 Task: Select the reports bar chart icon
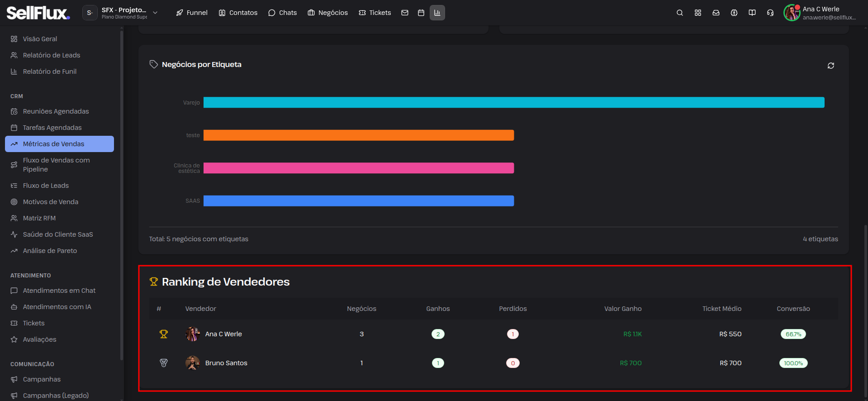(x=437, y=13)
